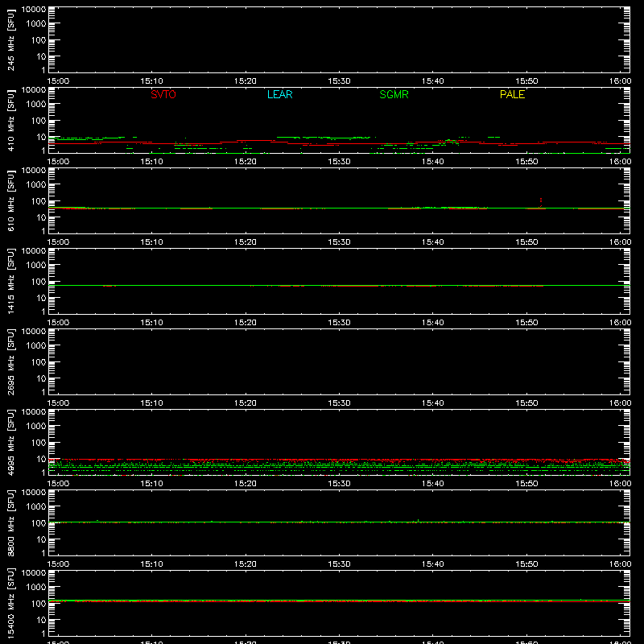644x644 pixels.
Task: Click the 10 tick value on the 1415 MHz axis
Action: (x=41, y=298)
